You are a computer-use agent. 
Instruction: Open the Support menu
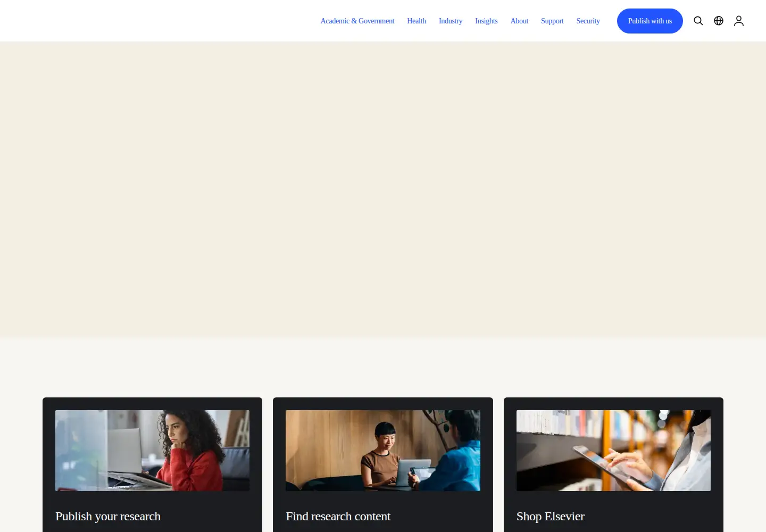pyautogui.click(x=552, y=21)
